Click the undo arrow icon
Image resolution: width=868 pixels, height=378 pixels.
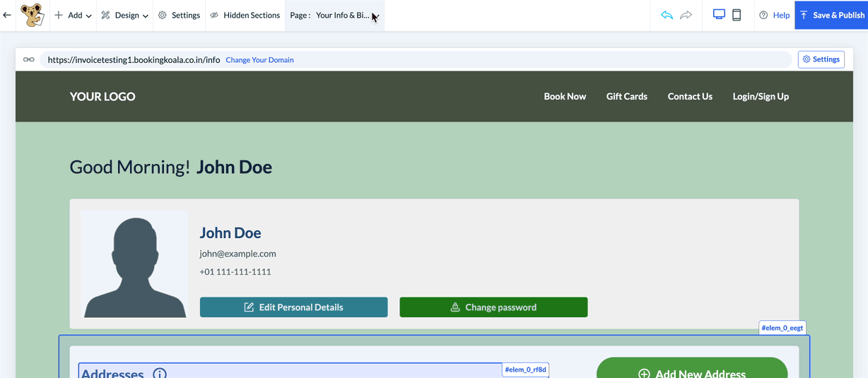coord(667,15)
